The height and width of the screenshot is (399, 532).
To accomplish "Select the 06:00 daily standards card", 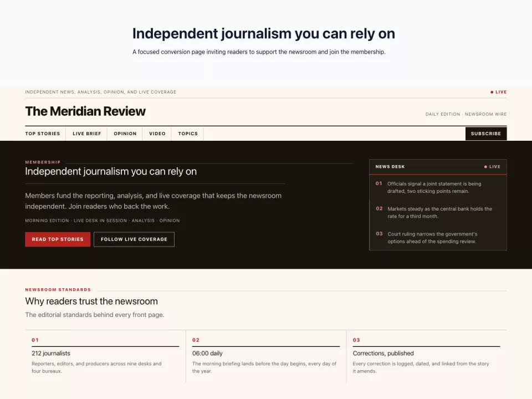I will click(x=266, y=356).
